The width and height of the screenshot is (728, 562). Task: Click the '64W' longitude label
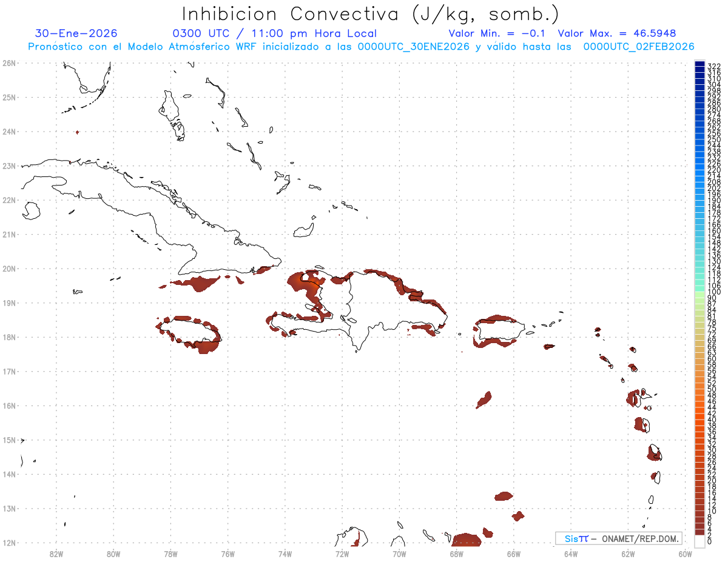click(x=570, y=554)
